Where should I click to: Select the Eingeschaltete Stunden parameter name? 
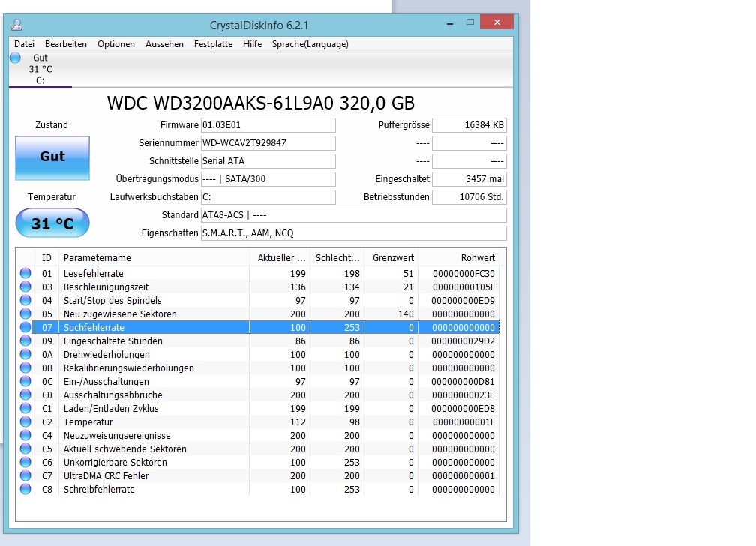point(112,341)
